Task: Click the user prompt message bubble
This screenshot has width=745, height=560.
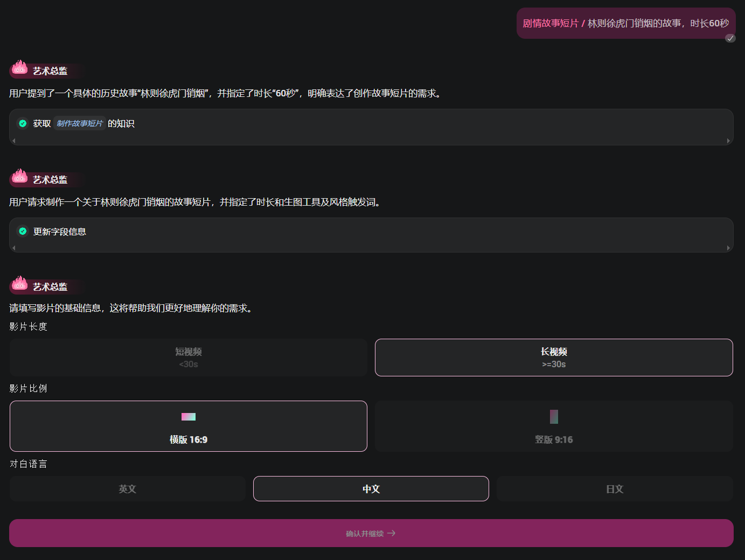Action: point(625,23)
